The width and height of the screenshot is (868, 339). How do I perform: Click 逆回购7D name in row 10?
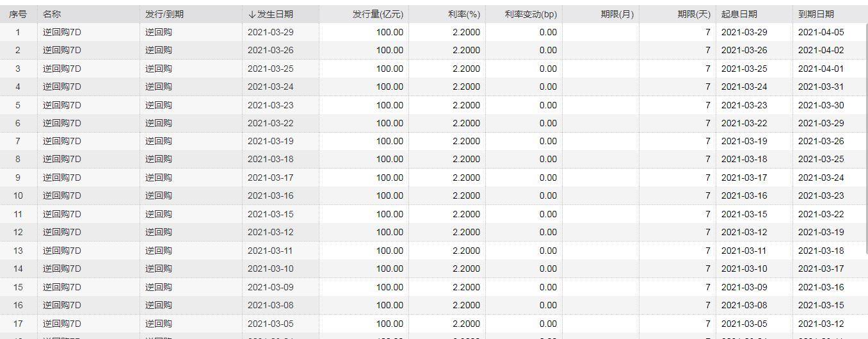point(62,195)
